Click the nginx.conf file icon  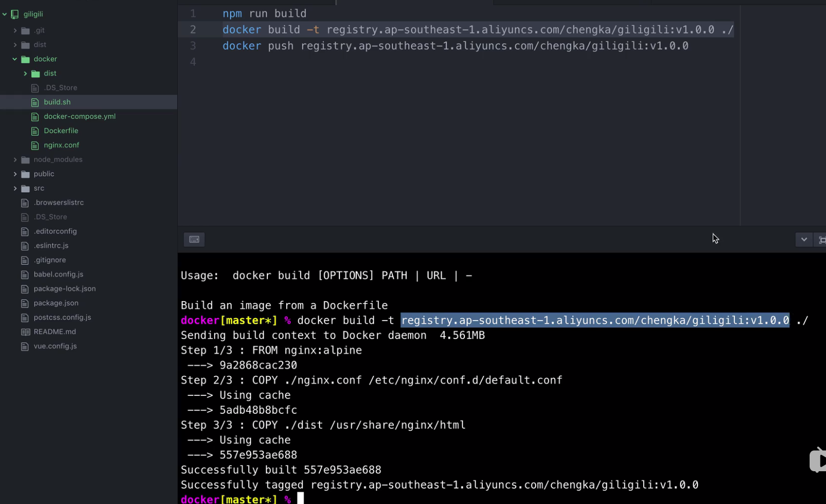[35, 145]
